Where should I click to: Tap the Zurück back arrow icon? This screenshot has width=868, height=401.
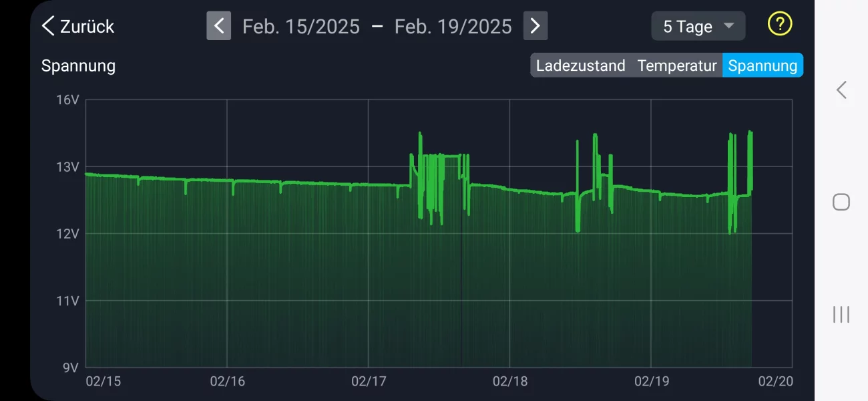click(x=48, y=26)
